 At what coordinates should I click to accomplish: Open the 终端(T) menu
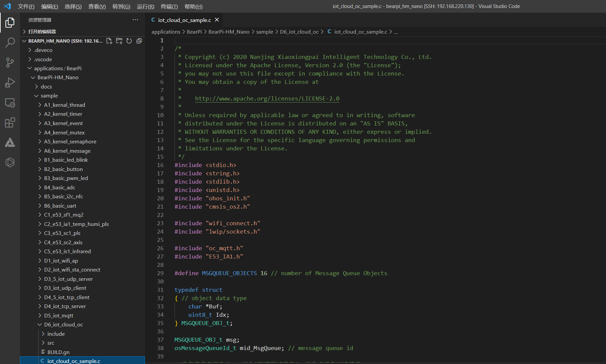[x=169, y=6]
